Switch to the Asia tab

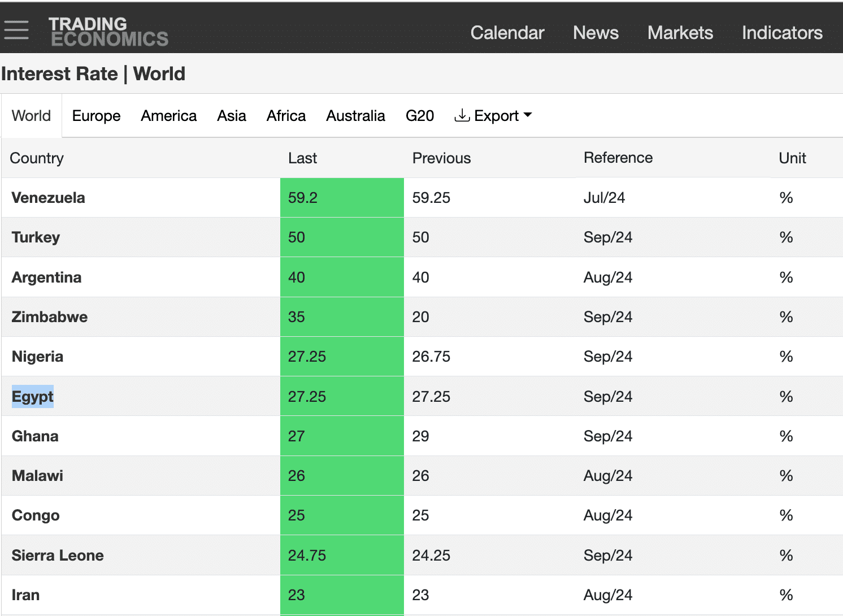[232, 116]
